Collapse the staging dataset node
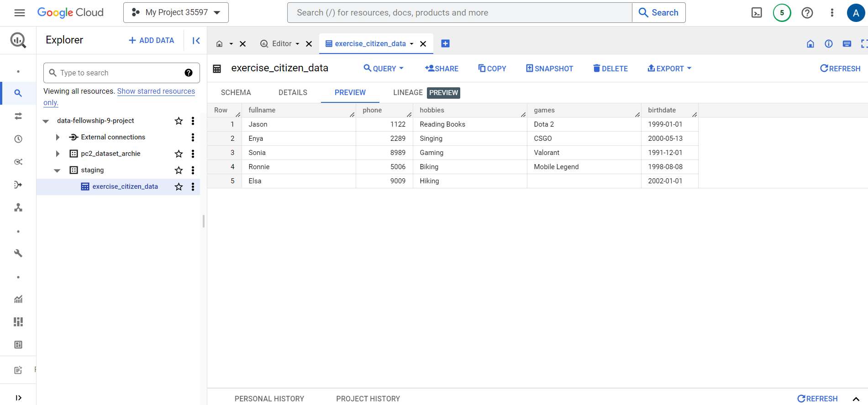The image size is (868, 405). pos(57,171)
